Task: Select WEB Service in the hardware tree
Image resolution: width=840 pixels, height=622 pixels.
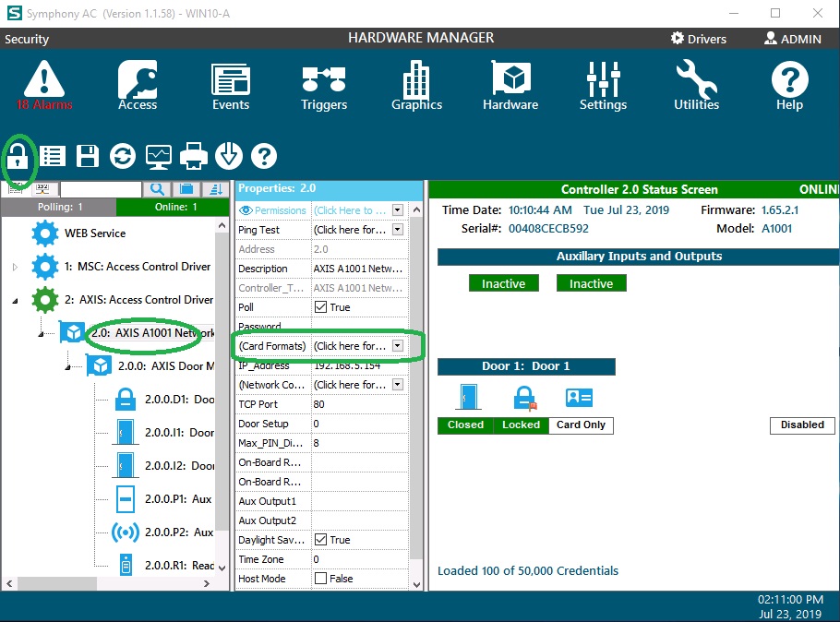Action: [95, 233]
